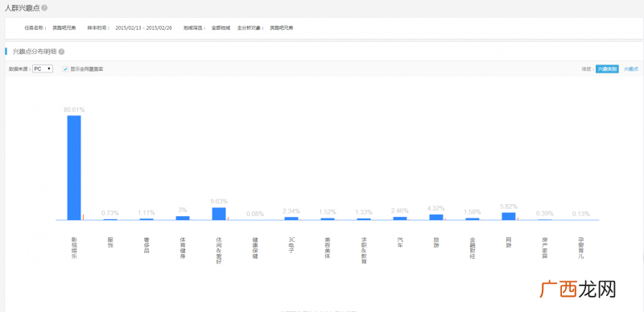Click the 2015/02/13 - 2015/02/26 sample date range
This screenshot has width=644, height=312.
tap(144, 28)
